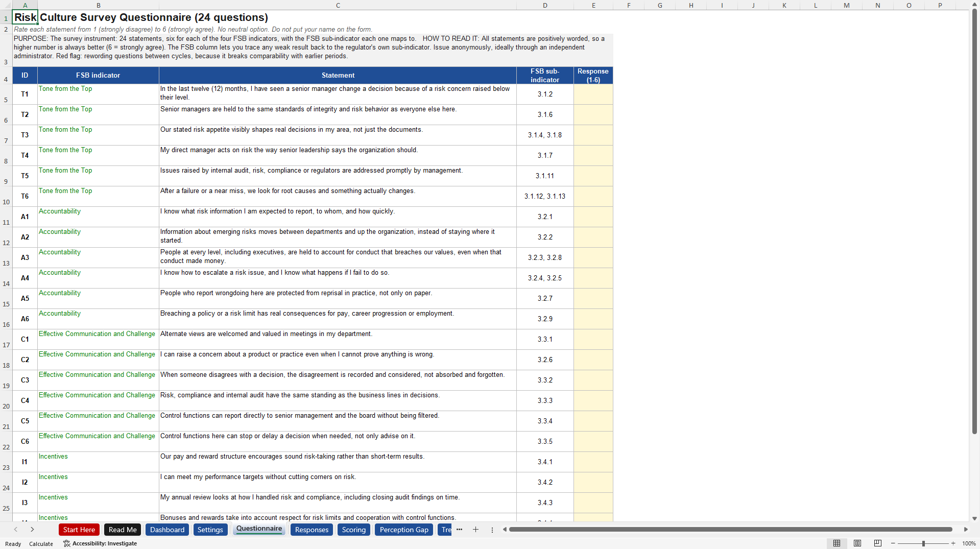Select the title cell Risk Culture Survey
The image size is (980, 549).
pos(25,17)
